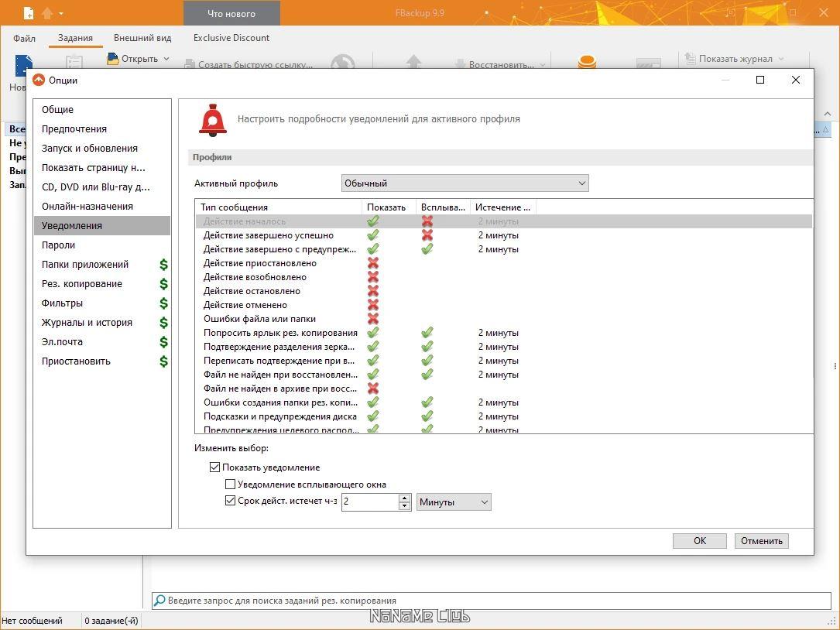Click the orange up arrow title bar icon
Image resolution: width=840 pixels, height=630 pixels.
pos(47,13)
